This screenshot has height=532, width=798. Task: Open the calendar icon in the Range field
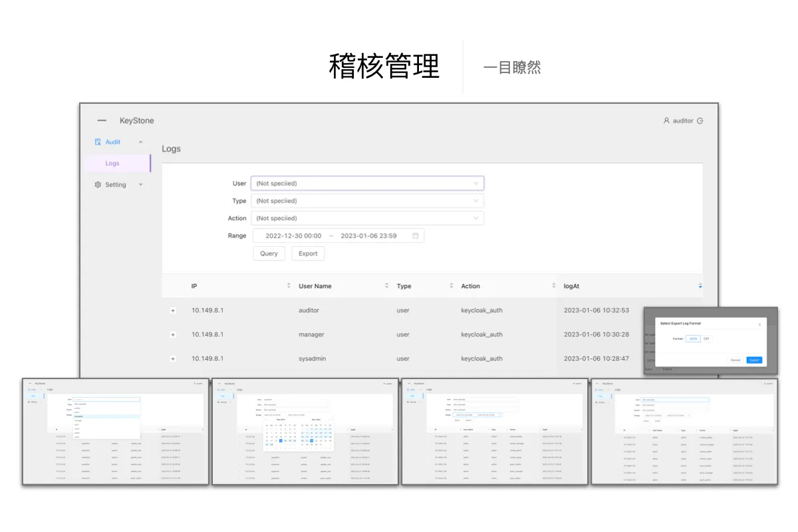(x=416, y=235)
